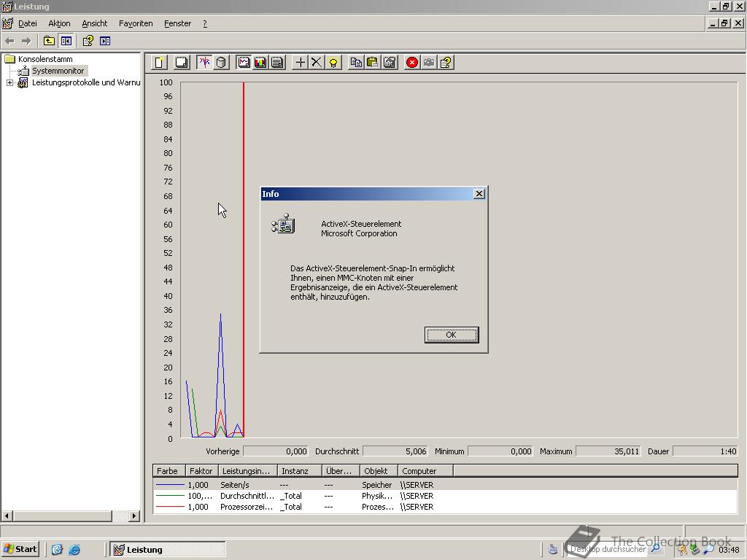
Task: Click the Computer column header
Action: pyautogui.click(x=425, y=471)
